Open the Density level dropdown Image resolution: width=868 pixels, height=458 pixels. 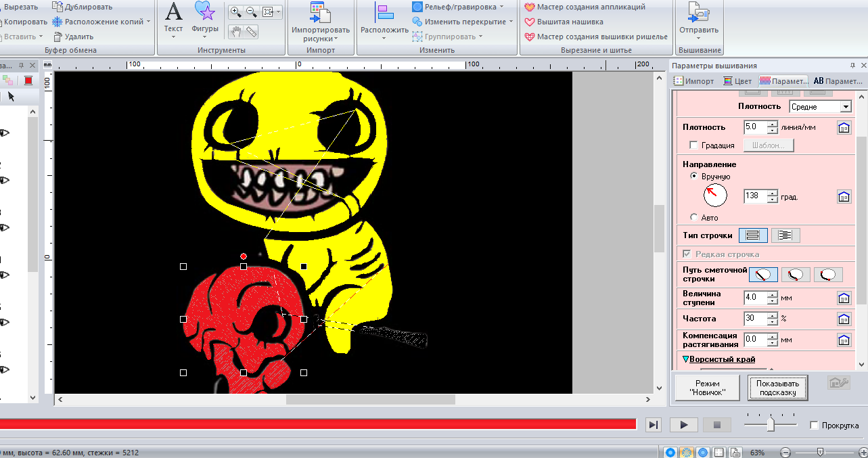pos(845,107)
